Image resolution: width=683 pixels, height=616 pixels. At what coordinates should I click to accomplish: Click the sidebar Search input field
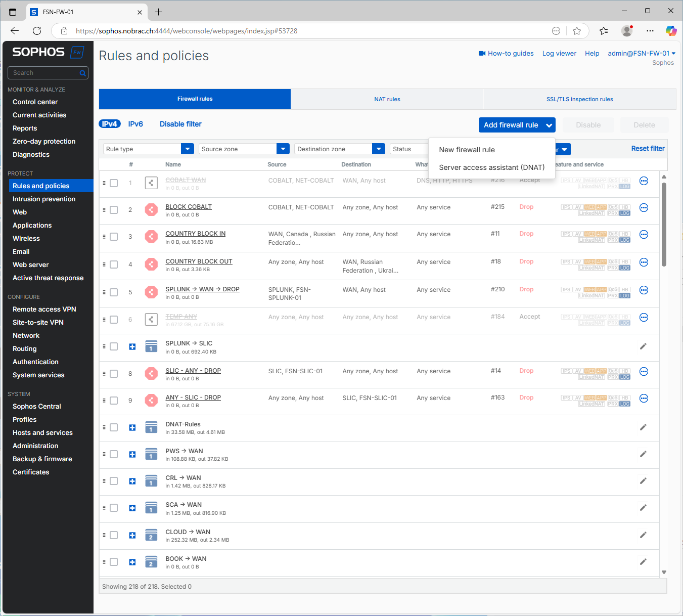click(44, 73)
